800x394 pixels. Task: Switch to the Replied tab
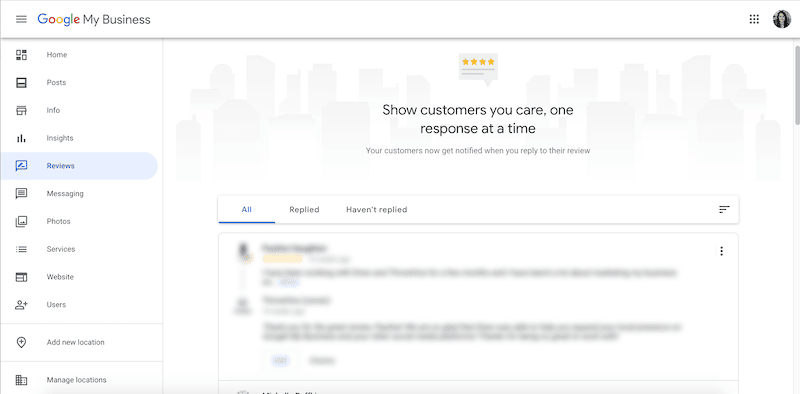[x=304, y=210]
